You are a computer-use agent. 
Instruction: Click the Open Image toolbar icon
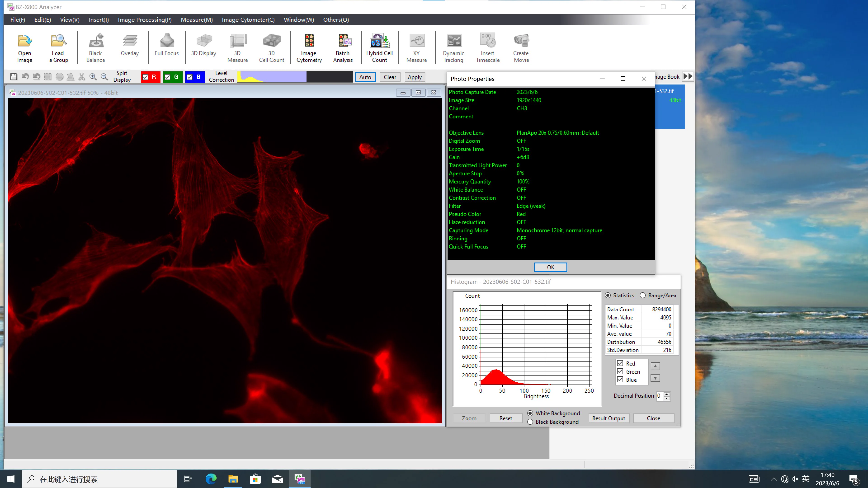coord(25,48)
